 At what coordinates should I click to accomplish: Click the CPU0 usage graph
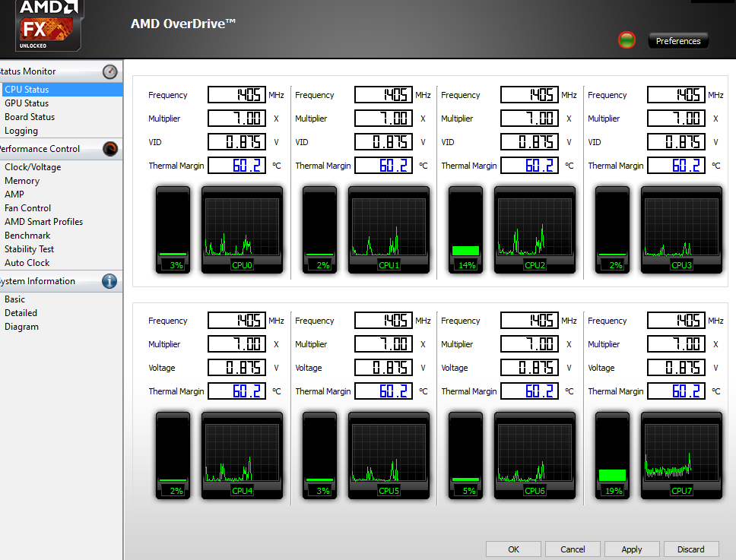click(243, 229)
